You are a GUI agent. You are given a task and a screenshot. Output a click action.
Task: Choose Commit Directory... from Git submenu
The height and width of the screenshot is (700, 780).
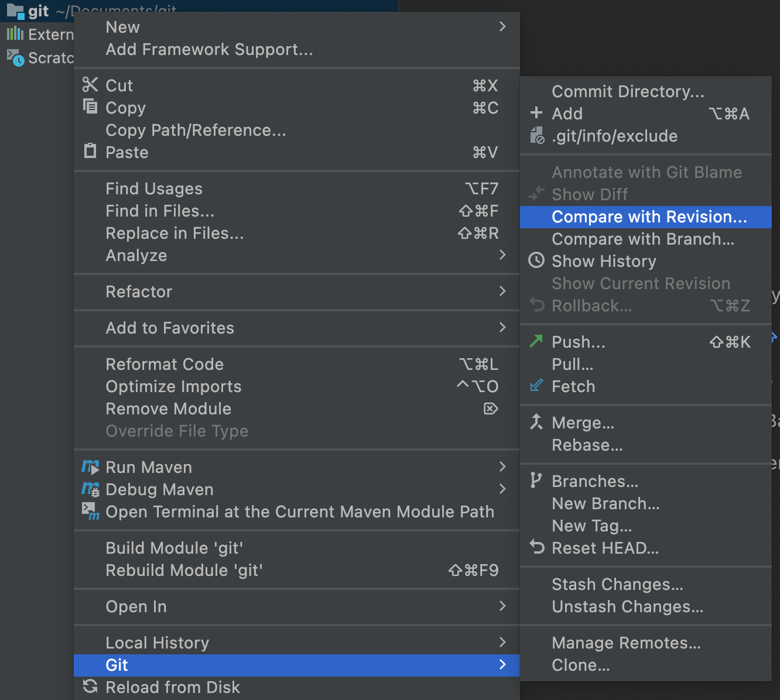628,92
